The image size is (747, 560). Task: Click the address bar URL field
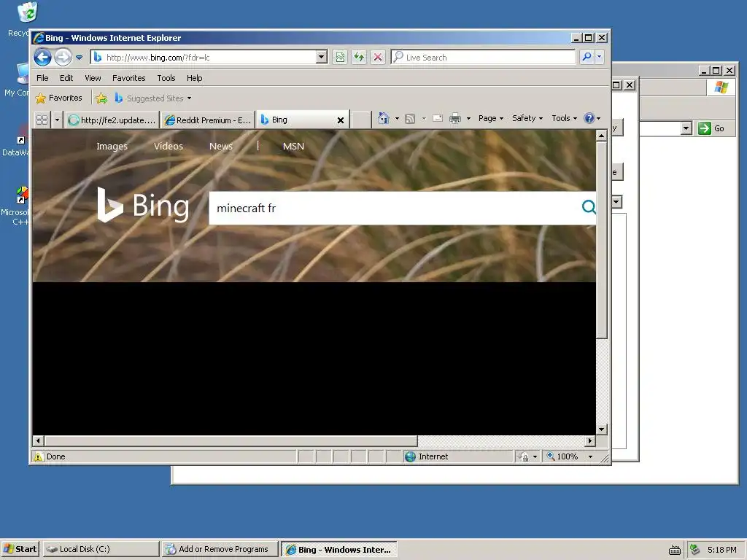204,58
